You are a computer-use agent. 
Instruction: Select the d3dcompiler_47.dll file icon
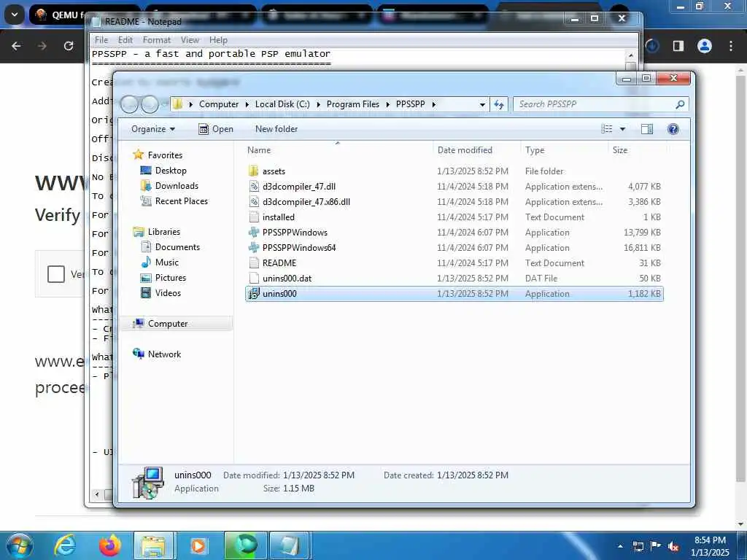click(254, 186)
